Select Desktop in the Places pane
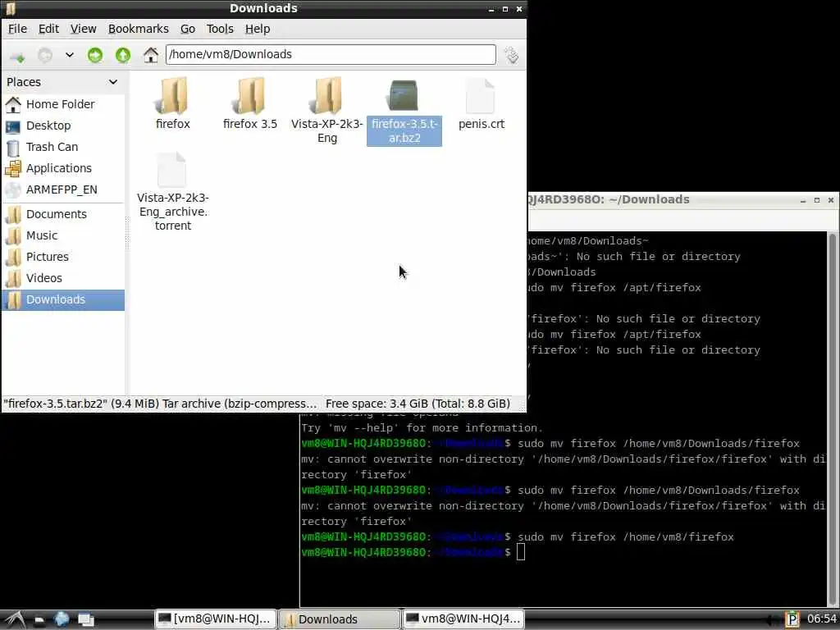This screenshot has height=630, width=840. click(63, 126)
